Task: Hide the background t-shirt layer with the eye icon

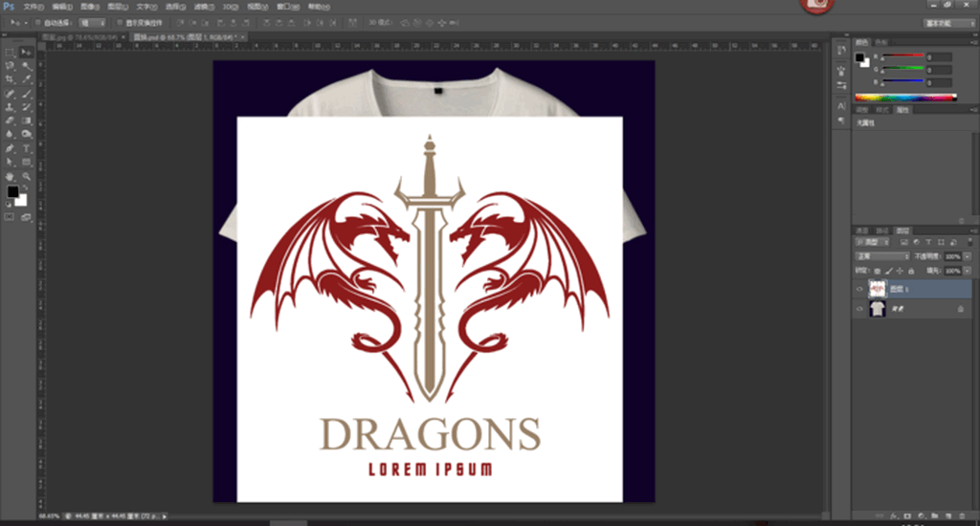Action: pos(859,309)
